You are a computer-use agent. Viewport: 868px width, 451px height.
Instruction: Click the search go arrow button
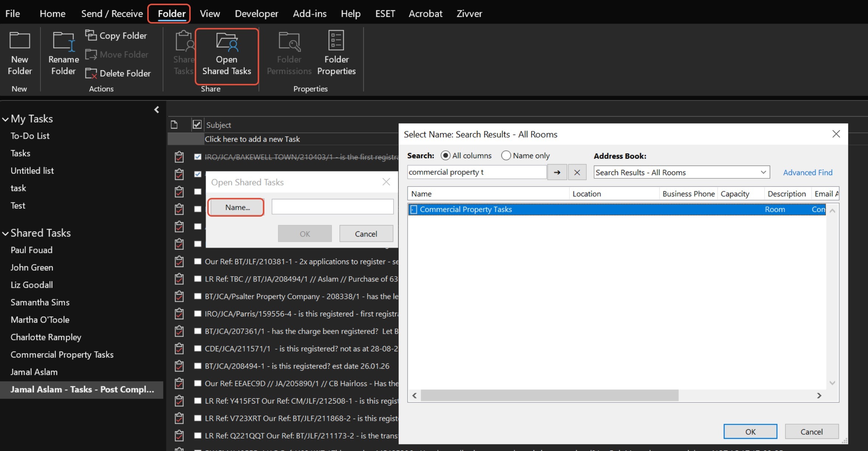point(557,172)
